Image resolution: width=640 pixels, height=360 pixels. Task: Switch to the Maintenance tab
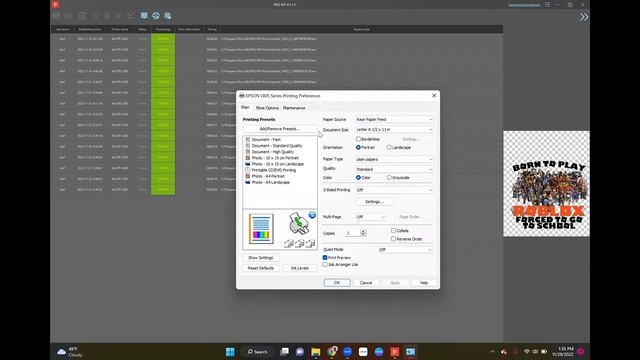click(x=294, y=108)
